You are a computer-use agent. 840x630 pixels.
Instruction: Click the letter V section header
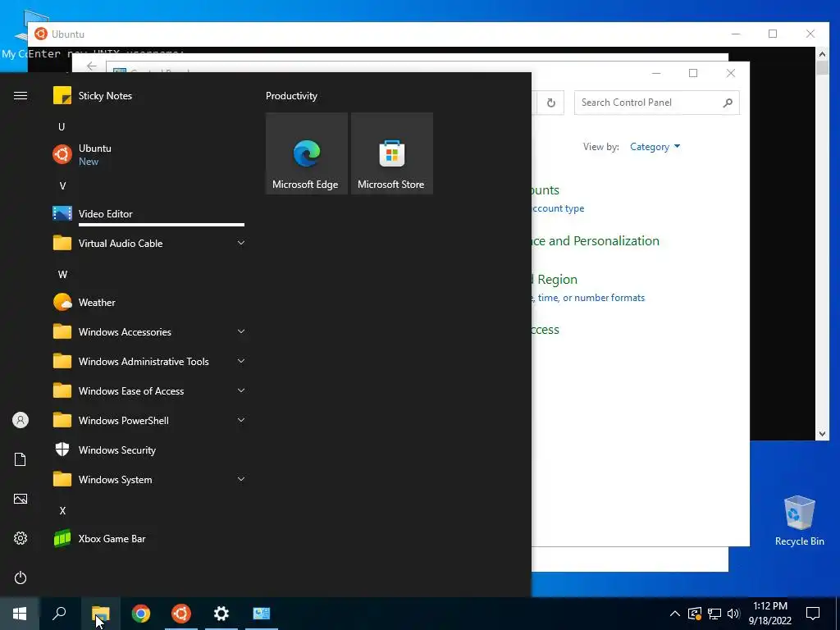(x=62, y=186)
